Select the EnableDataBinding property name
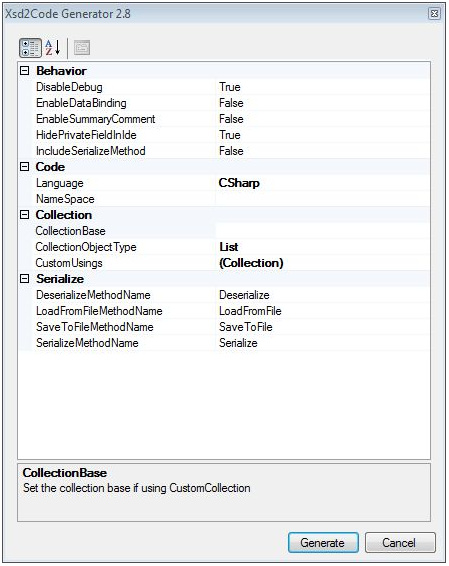The image size is (449, 566). [81, 103]
